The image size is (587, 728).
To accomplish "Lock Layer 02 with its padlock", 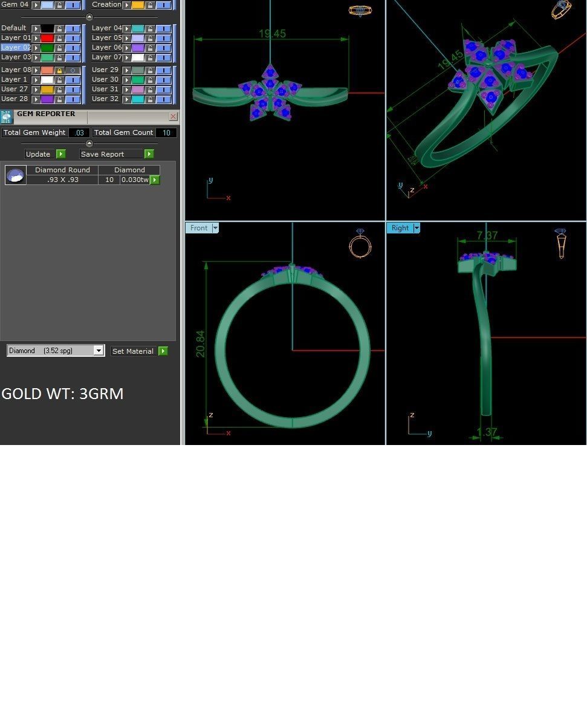I will point(59,48).
